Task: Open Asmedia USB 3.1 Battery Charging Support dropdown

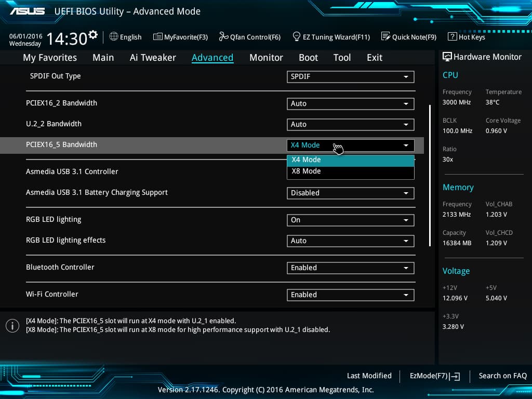Action: click(x=351, y=193)
